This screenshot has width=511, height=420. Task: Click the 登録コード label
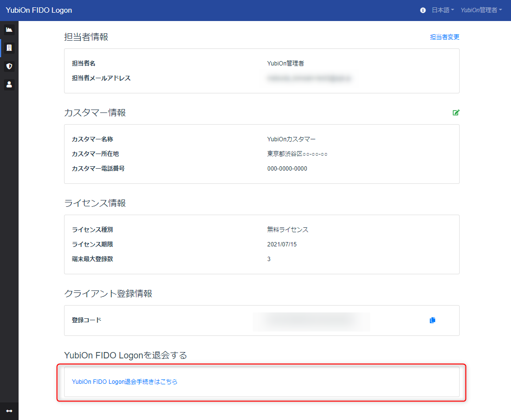pos(87,320)
